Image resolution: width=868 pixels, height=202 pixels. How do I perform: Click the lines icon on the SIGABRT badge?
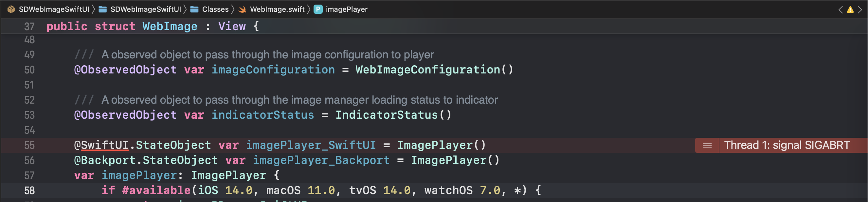[x=707, y=145]
